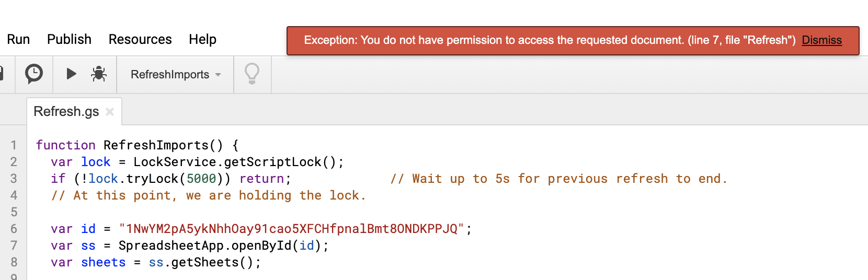Click the lightbulb icon in toolbar
The height and width of the screenshot is (280, 868).
coord(252,74)
